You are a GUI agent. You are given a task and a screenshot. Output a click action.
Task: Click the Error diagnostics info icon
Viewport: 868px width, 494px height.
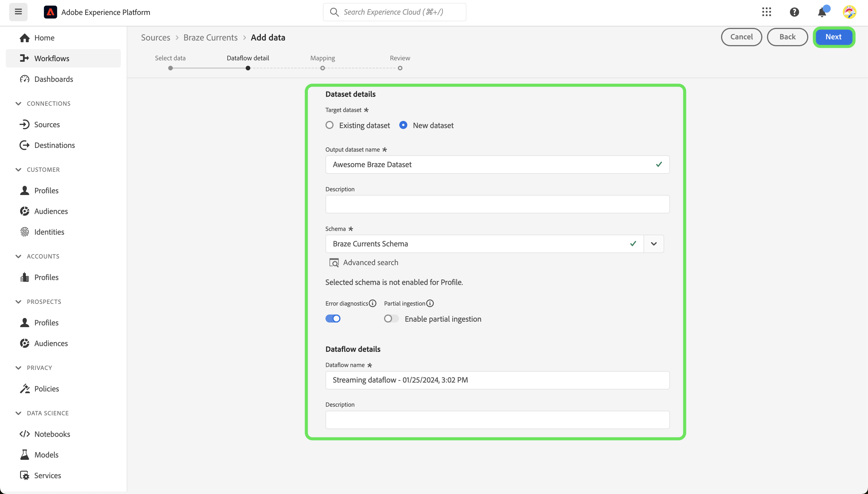pos(372,303)
